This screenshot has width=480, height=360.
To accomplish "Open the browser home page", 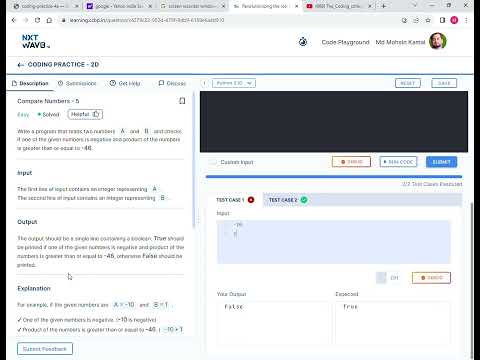I will 49,20.
